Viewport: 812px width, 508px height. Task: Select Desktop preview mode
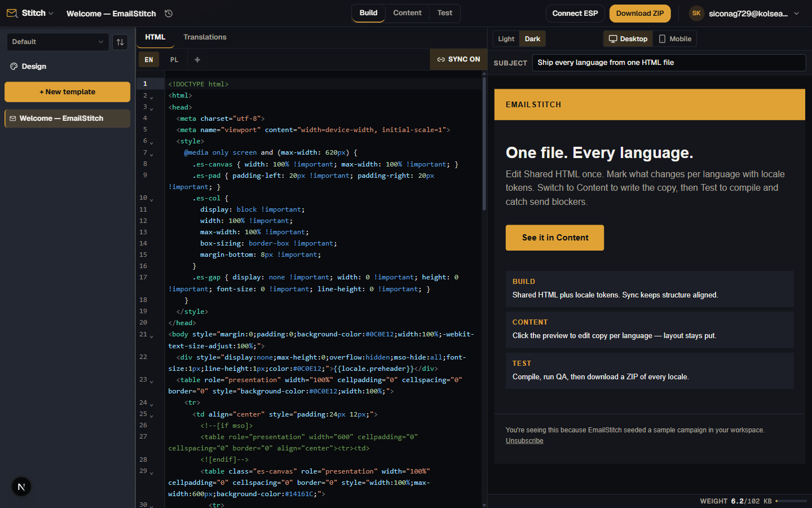(x=628, y=39)
